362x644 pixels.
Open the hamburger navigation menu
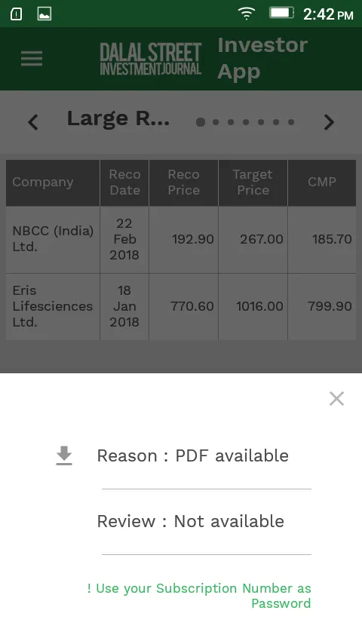tap(32, 59)
